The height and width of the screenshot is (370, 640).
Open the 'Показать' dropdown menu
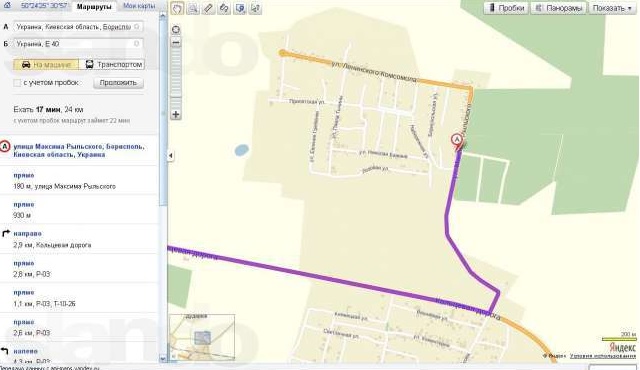pos(612,8)
